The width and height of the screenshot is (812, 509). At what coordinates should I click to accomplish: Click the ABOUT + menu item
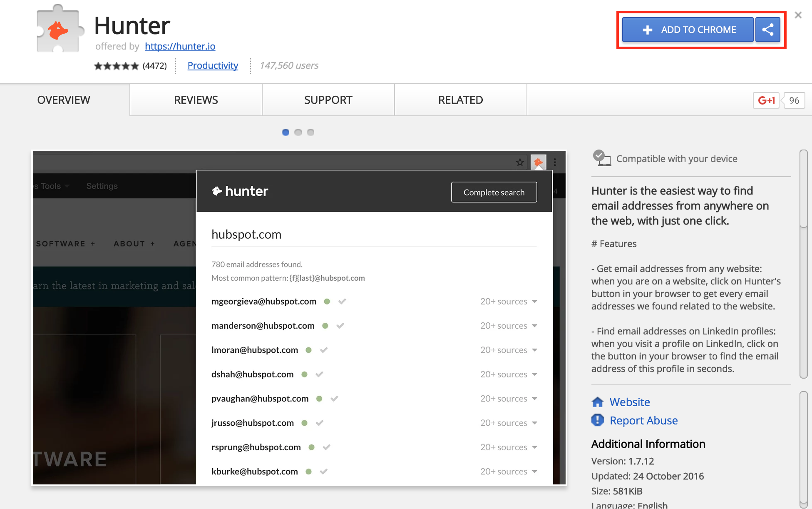click(x=134, y=244)
